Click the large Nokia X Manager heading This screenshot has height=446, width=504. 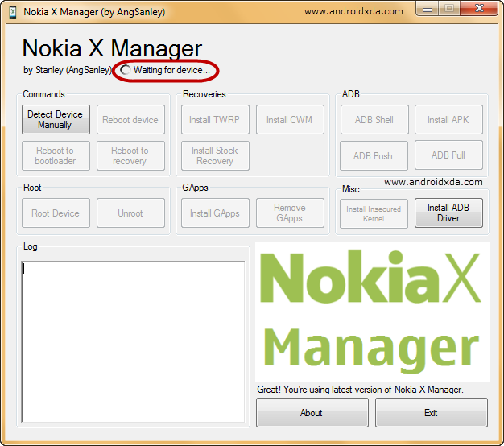[x=112, y=48]
